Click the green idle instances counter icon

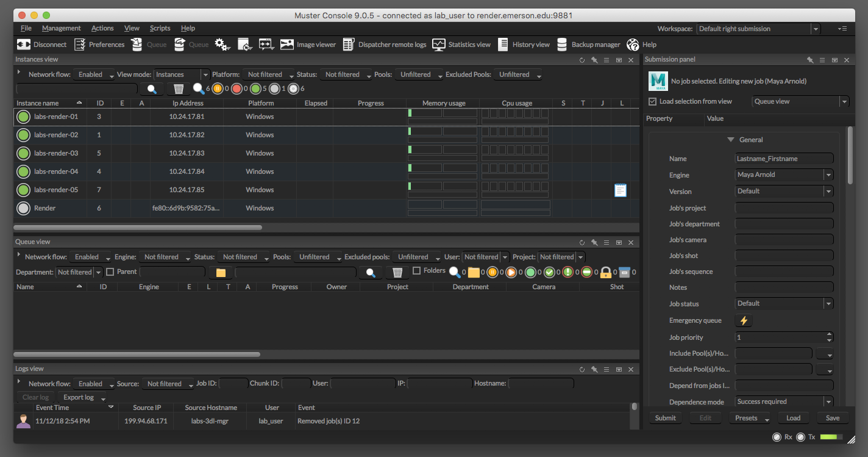coord(255,89)
